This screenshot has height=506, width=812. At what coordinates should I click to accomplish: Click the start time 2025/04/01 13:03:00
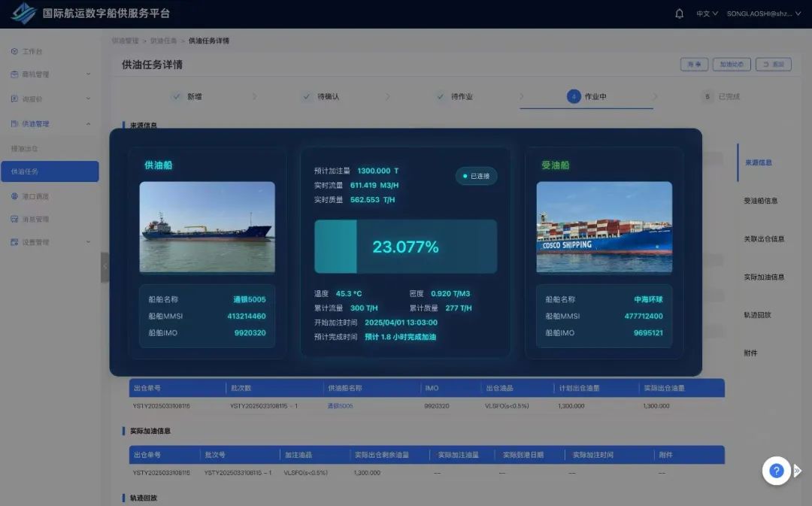coord(401,323)
